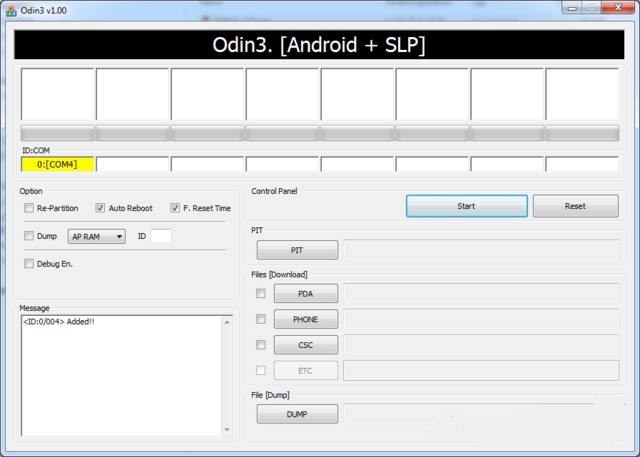
Task: Click the Reset button
Action: tap(576, 206)
